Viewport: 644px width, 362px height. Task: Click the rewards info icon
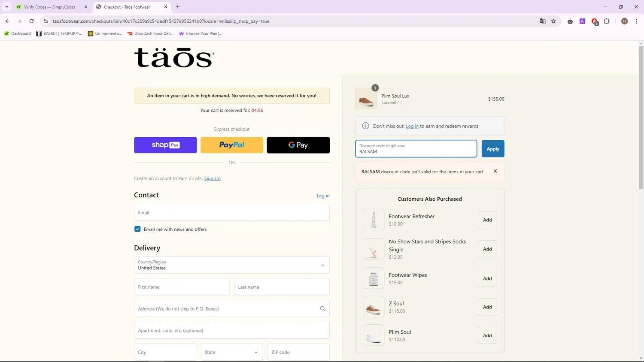[x=365, y=126]
